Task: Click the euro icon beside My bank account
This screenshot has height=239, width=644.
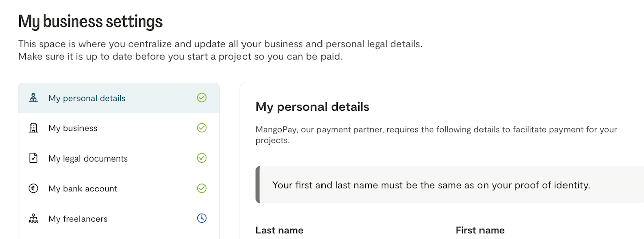Action: [33, 188]
